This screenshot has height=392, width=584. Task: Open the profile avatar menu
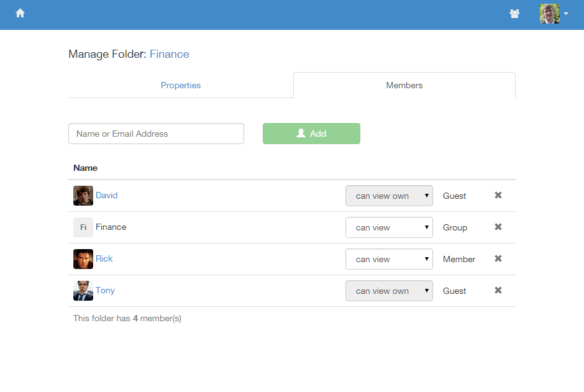pyautogui.click(x=554, y=14)
